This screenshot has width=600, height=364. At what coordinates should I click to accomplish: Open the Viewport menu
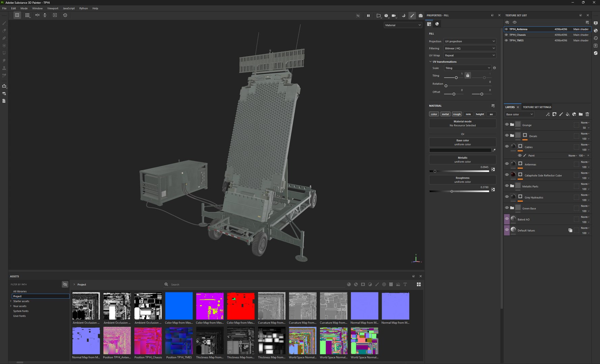tap(53, 8)
